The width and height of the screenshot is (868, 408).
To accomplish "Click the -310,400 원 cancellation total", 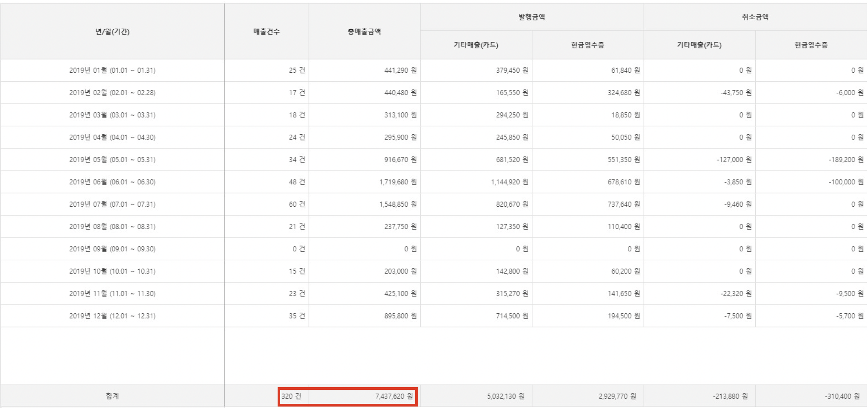I will pos(842,396).
